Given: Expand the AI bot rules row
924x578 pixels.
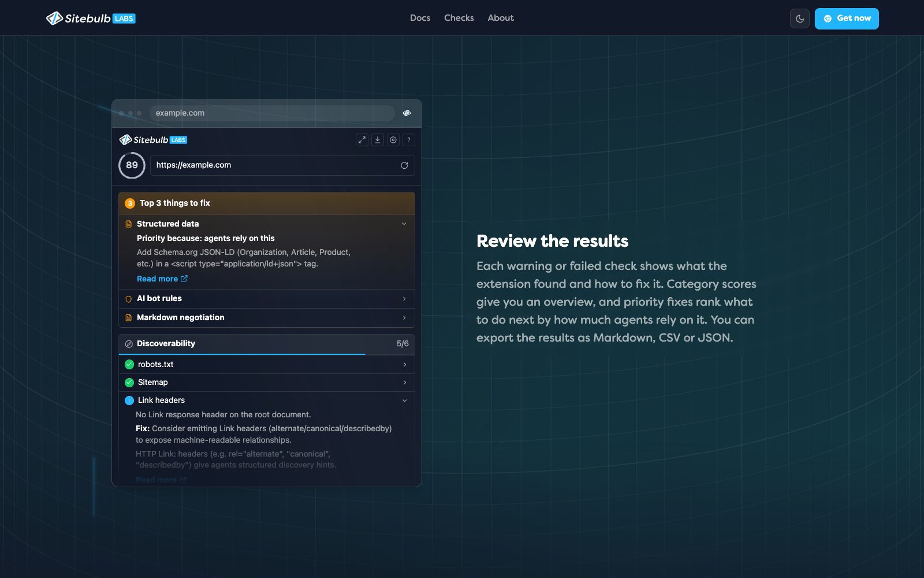Looking at the screenshot, I should 267,299.
